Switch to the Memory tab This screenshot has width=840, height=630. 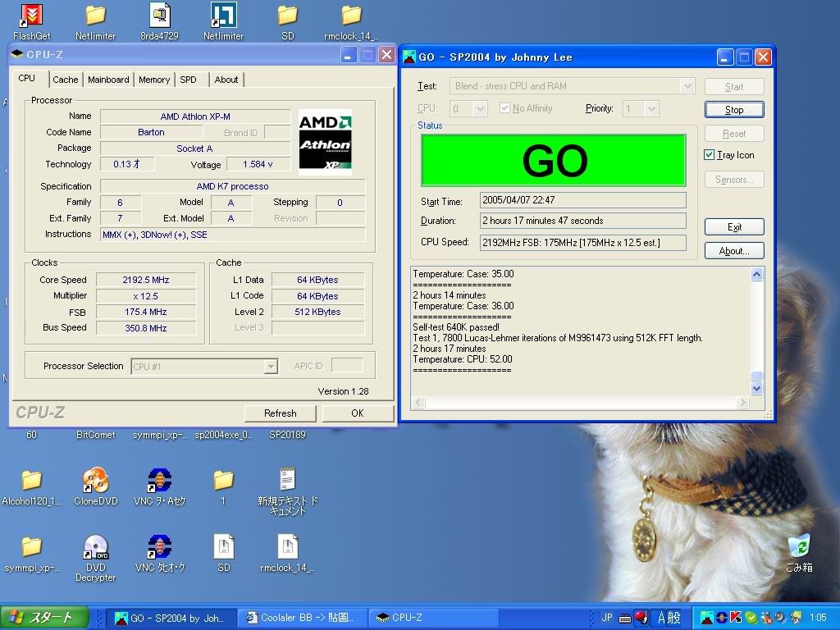(x=153, y=80)
